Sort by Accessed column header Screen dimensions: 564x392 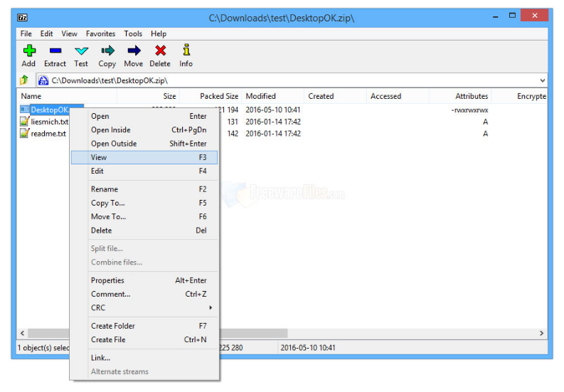pos(398,96)
